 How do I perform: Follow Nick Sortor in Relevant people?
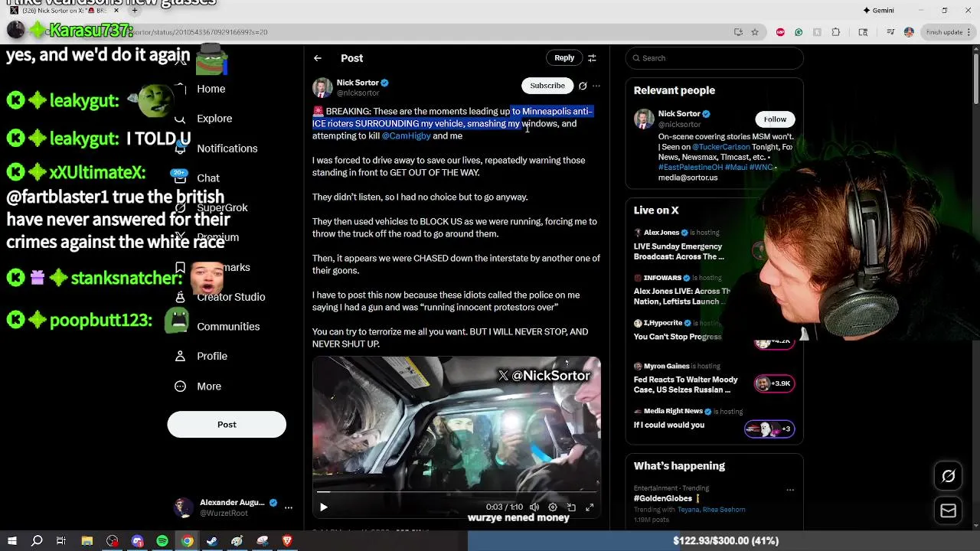[x=775, y=119]
